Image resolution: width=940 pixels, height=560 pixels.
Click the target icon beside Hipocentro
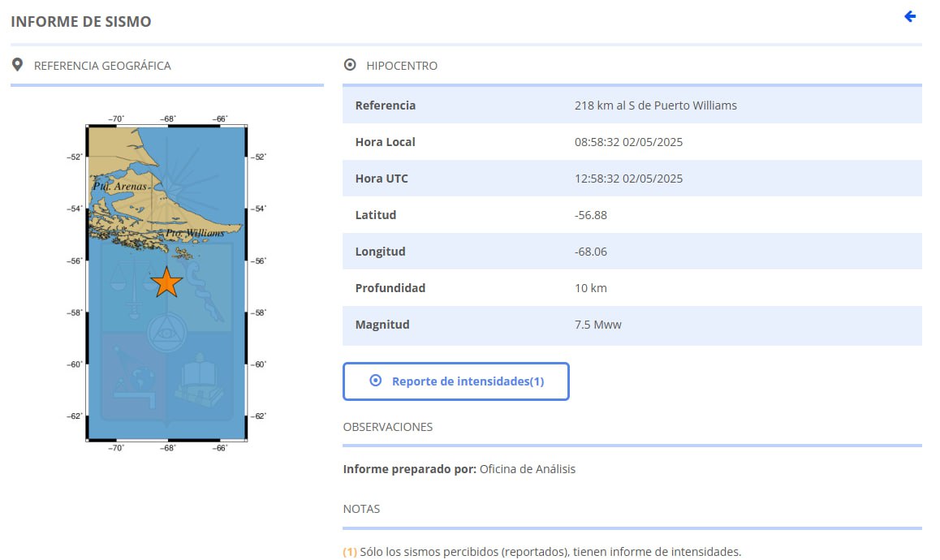click(350, 65)
